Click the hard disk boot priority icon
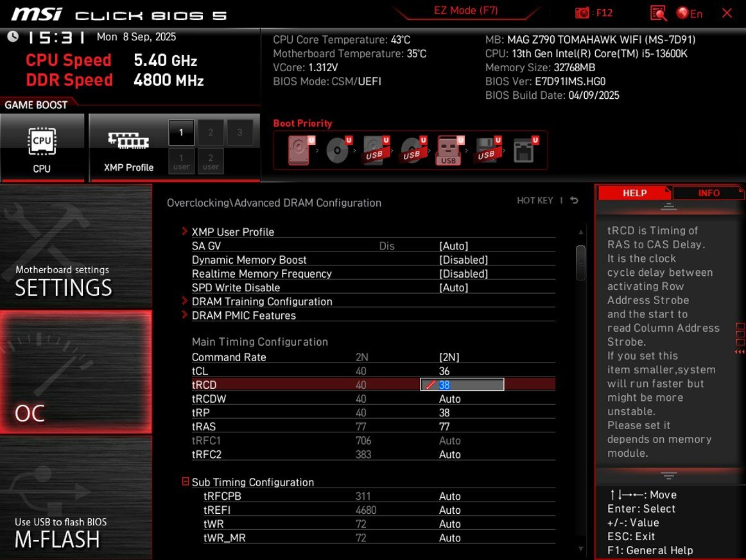This screenshot has height=560, width=746. (300, 150)
